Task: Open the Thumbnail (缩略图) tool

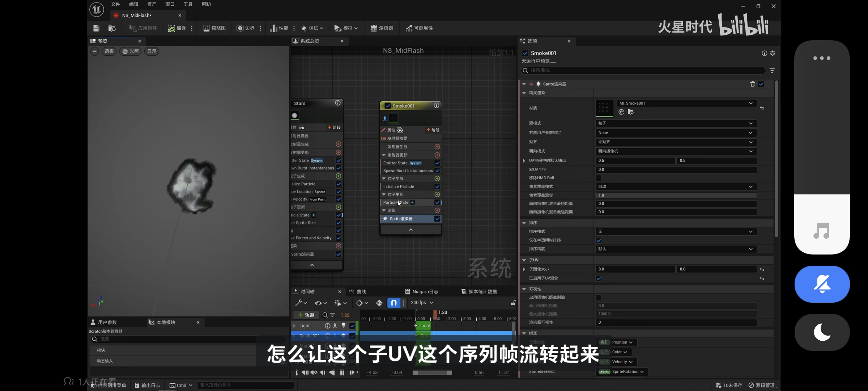Action: tap(214, 28)
